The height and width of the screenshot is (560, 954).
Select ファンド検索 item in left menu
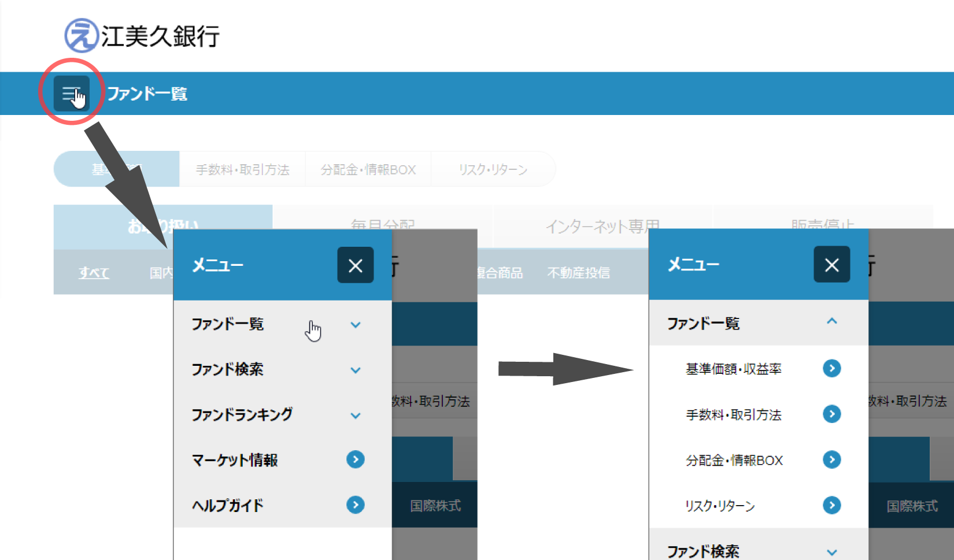coord(283,369)
